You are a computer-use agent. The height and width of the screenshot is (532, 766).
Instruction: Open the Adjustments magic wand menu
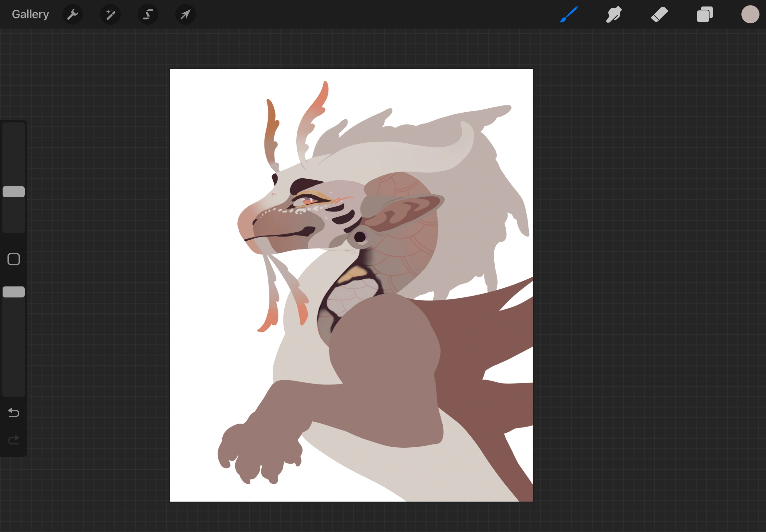coord(110,14)
